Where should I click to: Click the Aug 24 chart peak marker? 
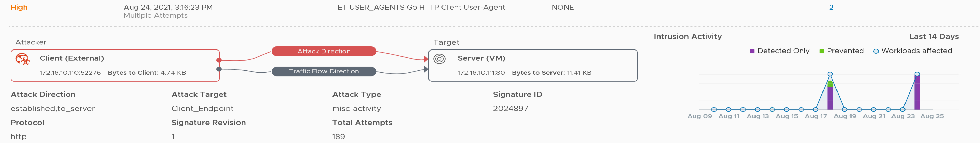click(x=917, y=74)
